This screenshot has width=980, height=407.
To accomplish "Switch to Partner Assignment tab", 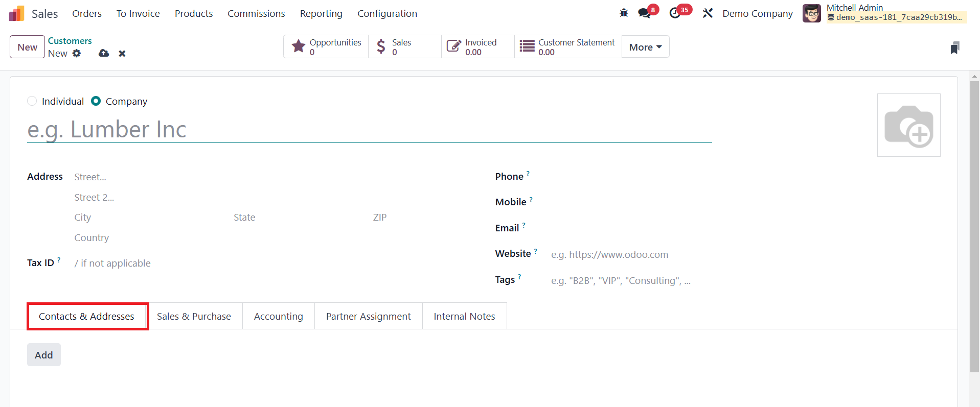I will (x=369, y=316).
